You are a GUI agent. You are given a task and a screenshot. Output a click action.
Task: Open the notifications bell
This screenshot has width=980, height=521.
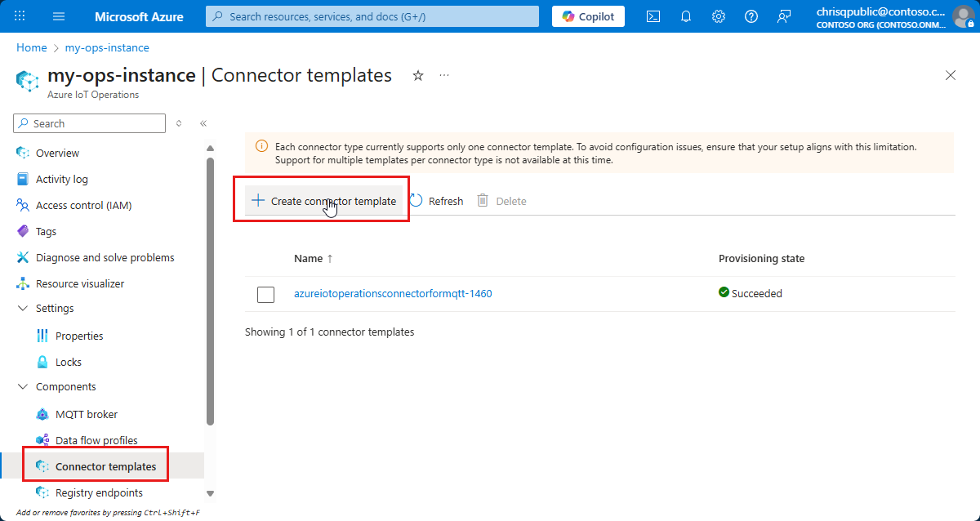[686, 16]
